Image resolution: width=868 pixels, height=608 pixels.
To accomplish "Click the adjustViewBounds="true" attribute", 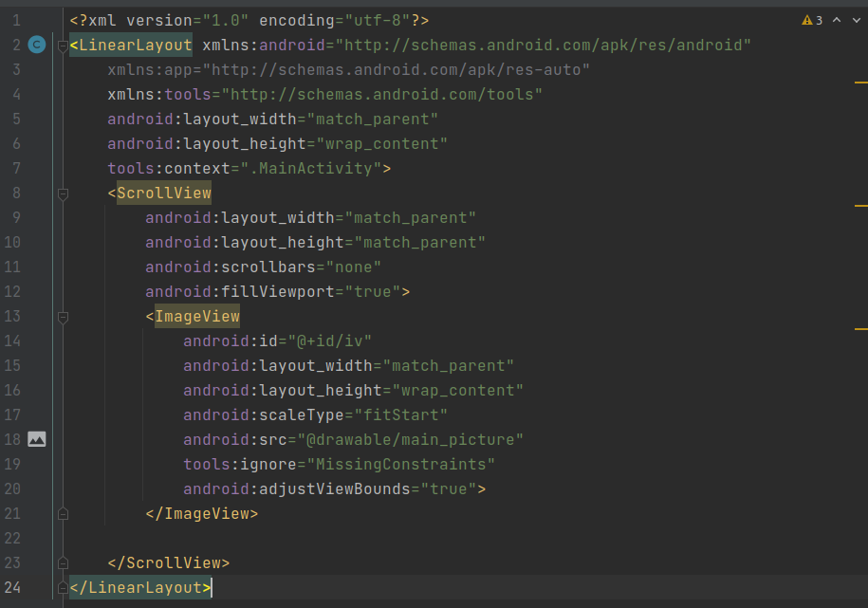I will [x=330, y=488].
